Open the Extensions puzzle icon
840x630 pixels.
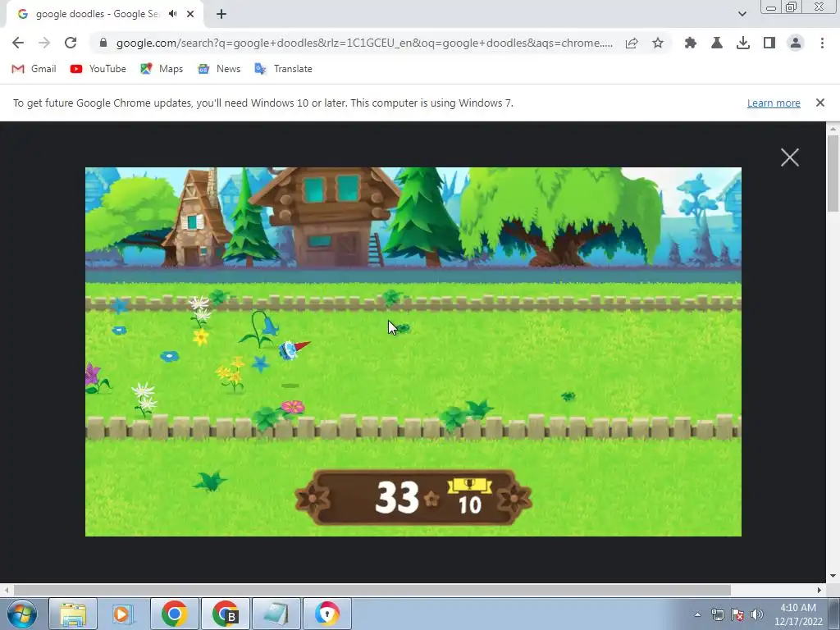(x=691, y=43)
